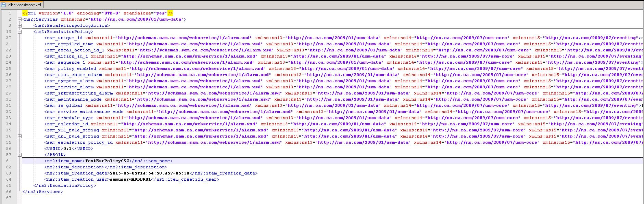
Task: Expand the sam_drl_rule_string fold on line 36
Action: pyautogui.click(x=19, y=136)
